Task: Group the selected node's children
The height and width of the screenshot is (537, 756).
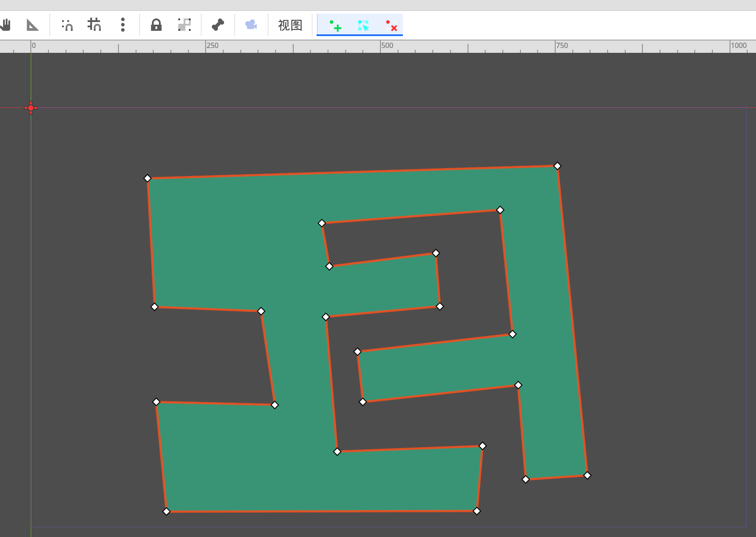Action: pyautogui.click(x=184, y=25)
